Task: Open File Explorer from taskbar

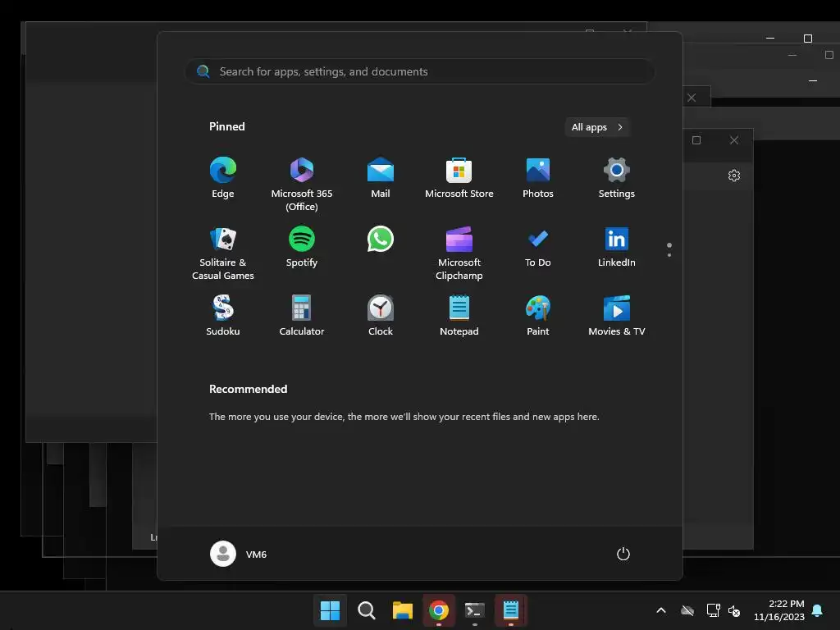Action: click(x=402, y=610)
